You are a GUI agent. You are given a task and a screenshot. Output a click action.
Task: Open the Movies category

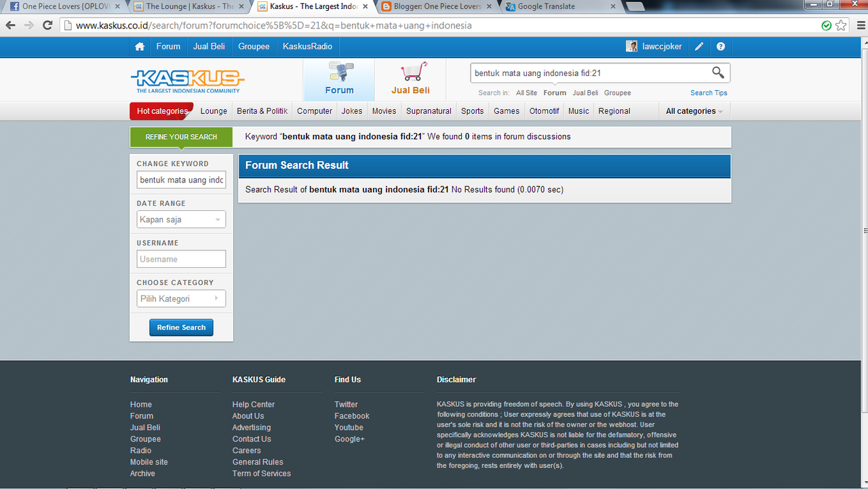[x=384, y=111]
